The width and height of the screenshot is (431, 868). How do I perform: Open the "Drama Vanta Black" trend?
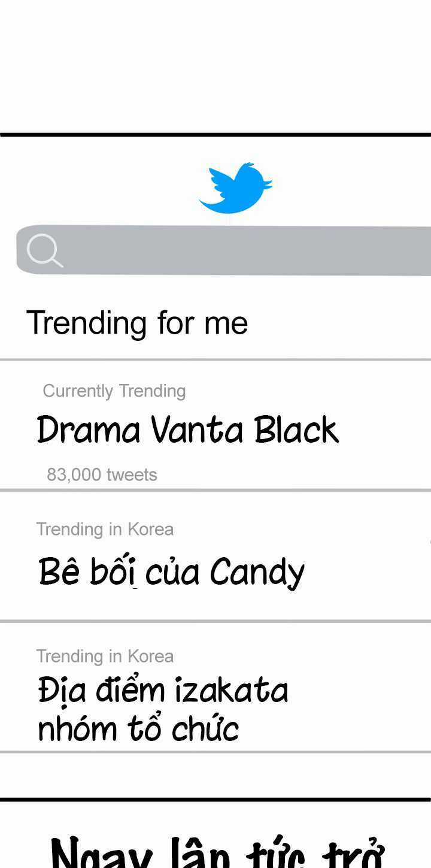pyautogui.click(x=187, y=430)
